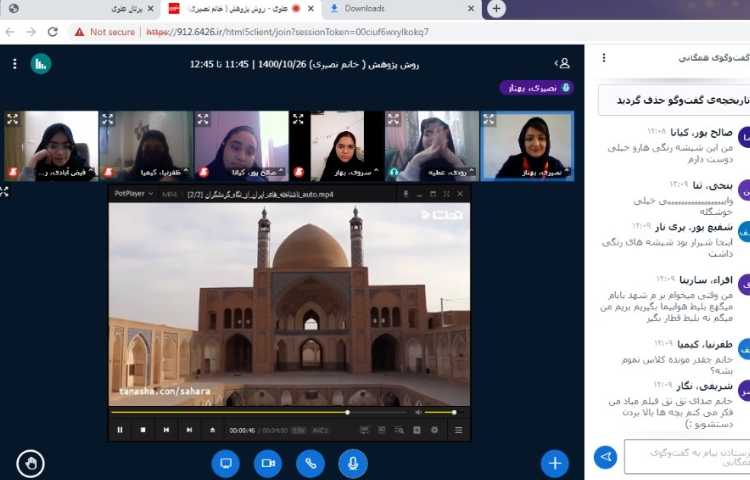Select the highlighted presenter webcam thumbnail

(527, 146)
